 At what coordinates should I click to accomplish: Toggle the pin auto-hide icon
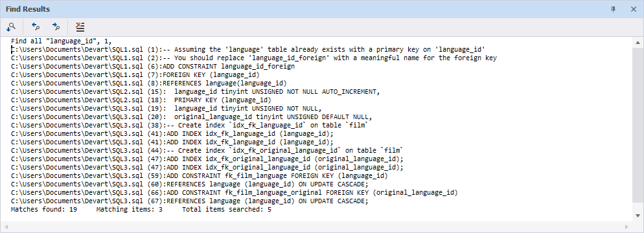tap(614, 9)
